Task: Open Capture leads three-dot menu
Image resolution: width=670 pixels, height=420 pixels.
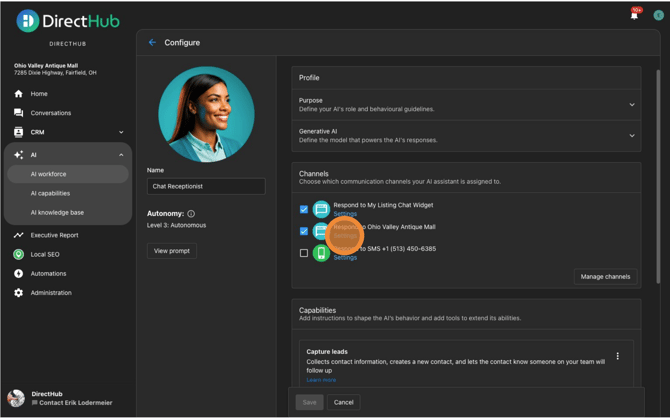Action: [x=617, y=356]
